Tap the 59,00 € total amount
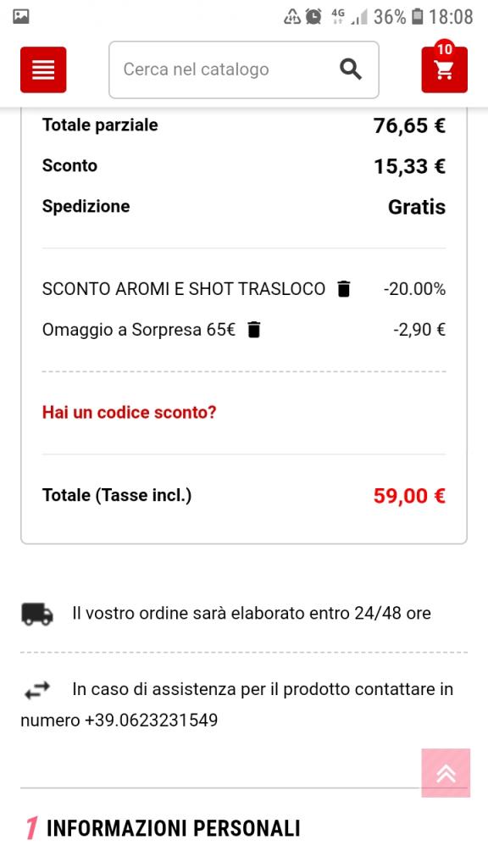Screen dimensions: 488x868 point(409,495)
